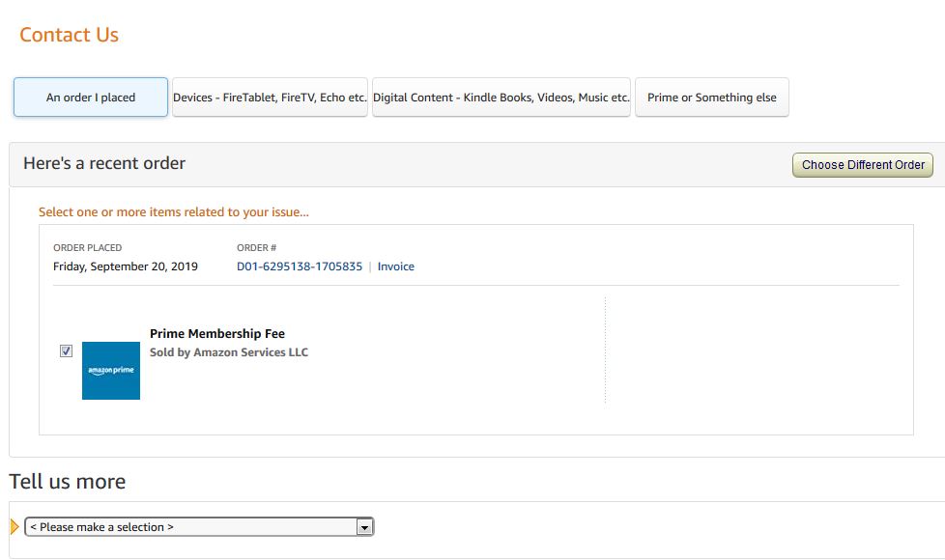
Task: Open the Digital Content - Kindle Books tab
Action: [501, 97]
